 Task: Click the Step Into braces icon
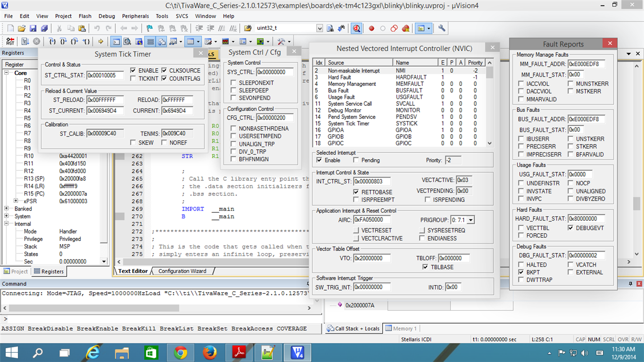click(52, 41)
